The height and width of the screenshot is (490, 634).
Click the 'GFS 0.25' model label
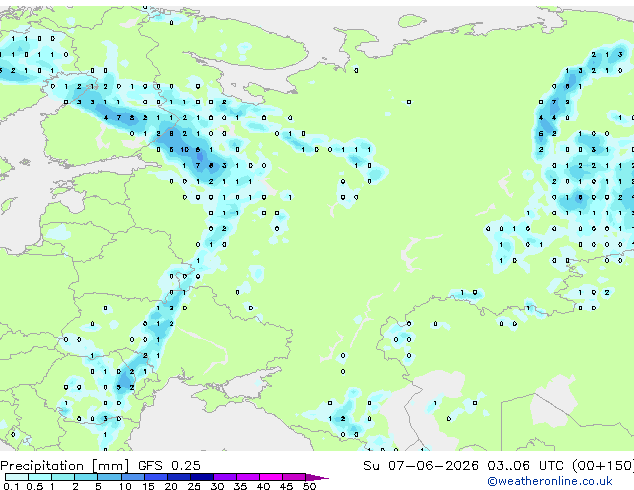tap(169, 466)
